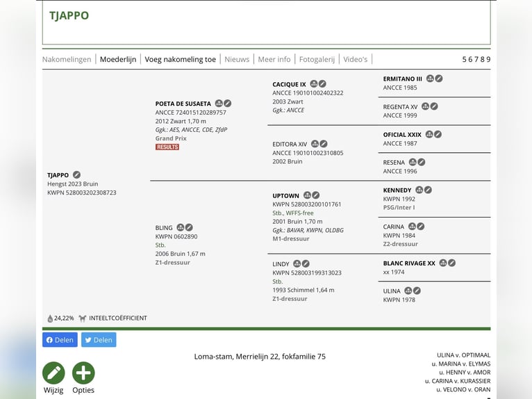Show 7 generations in pedigree

[x=476, y=59]
